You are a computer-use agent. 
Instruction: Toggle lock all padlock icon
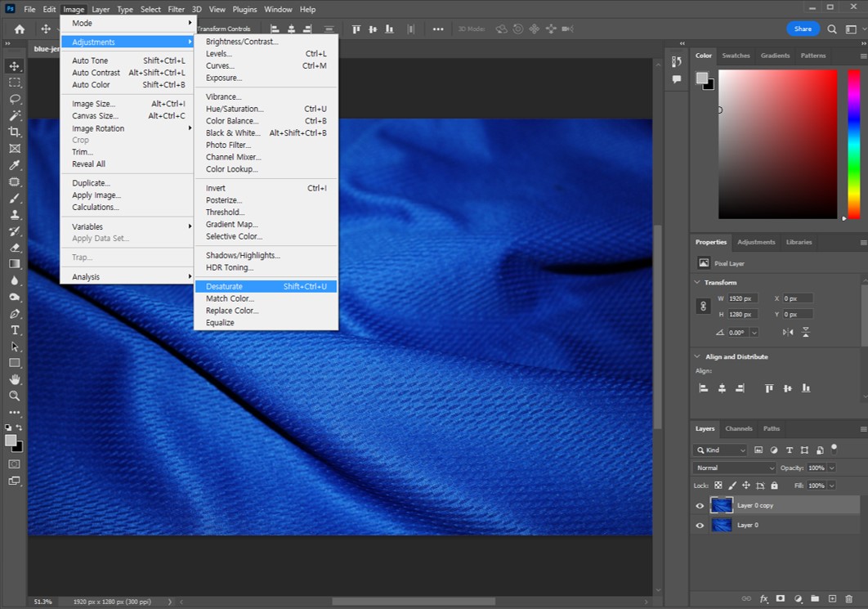(x=775, y=486)
